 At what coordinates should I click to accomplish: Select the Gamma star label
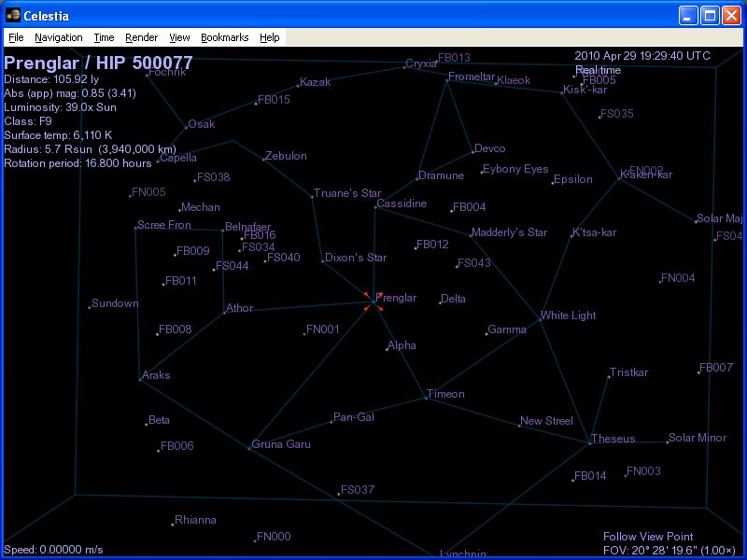[507, 329]
